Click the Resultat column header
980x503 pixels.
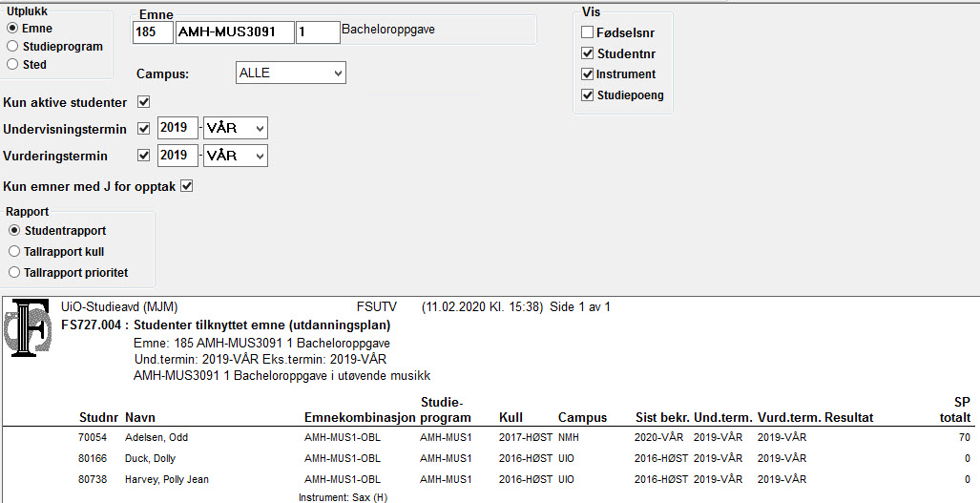pyautogui.click(x=848, y=417)
